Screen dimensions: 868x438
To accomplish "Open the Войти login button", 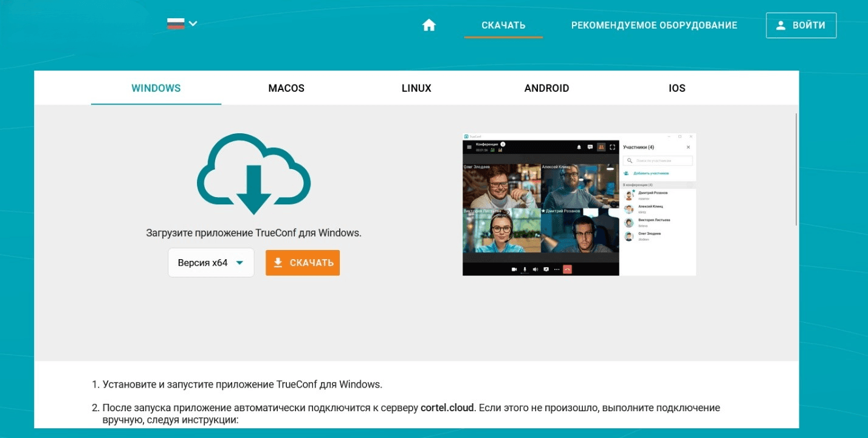I will click(801, 26).
